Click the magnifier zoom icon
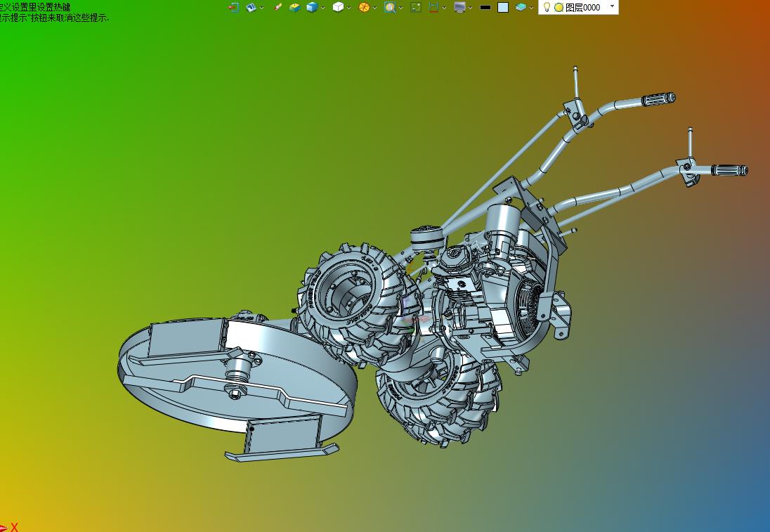The width and height of the screenshot is (770, 532). pos(390,7)
